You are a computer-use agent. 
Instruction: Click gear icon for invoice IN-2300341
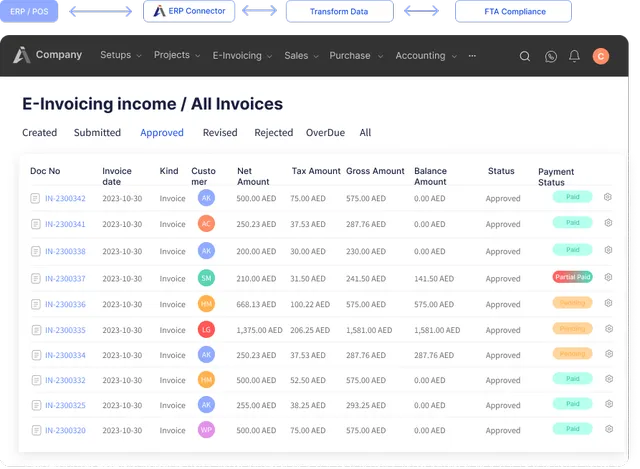[x=608, y=223]
